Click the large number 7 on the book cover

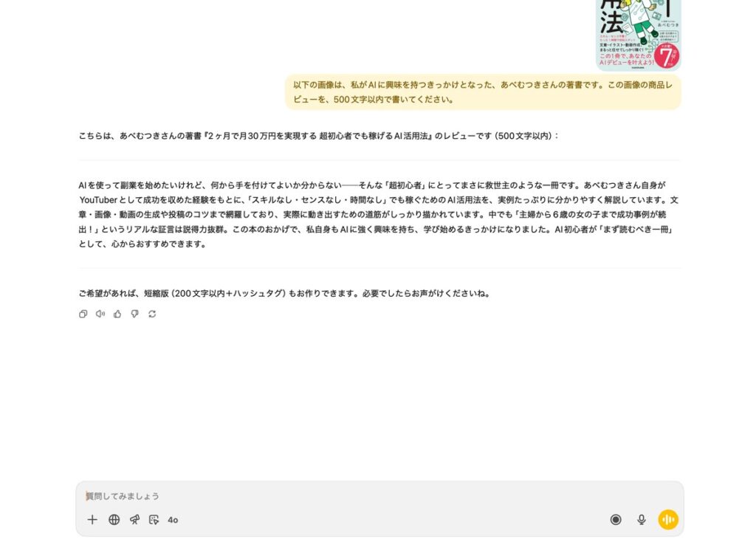[x=667, y=57]
